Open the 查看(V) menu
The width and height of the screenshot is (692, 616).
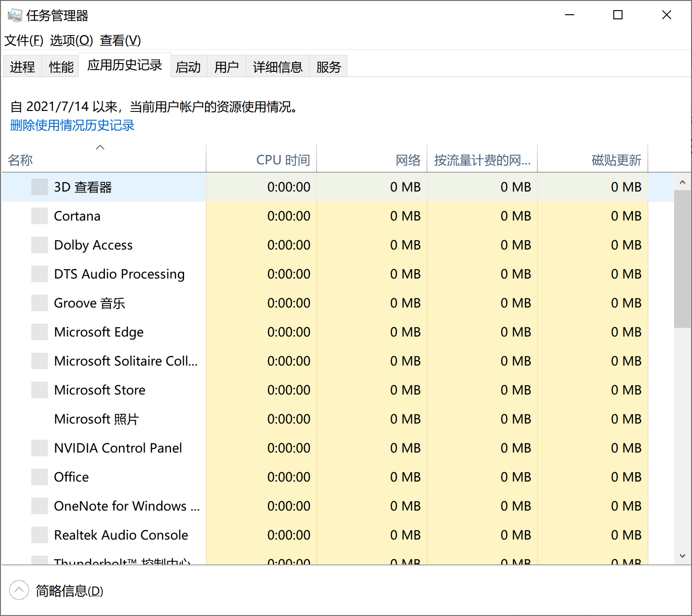point(121,41)
